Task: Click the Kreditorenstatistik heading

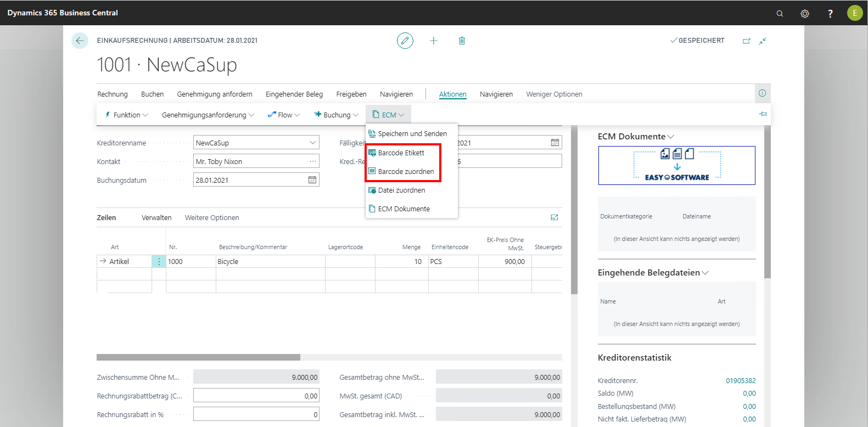Action: click(x=635, y=358)
